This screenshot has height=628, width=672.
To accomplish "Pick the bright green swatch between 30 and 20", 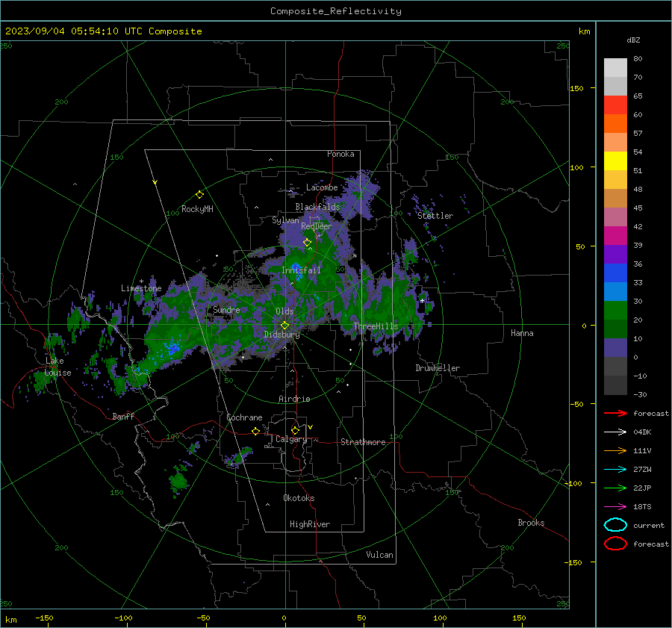I will tap(615, 311).
